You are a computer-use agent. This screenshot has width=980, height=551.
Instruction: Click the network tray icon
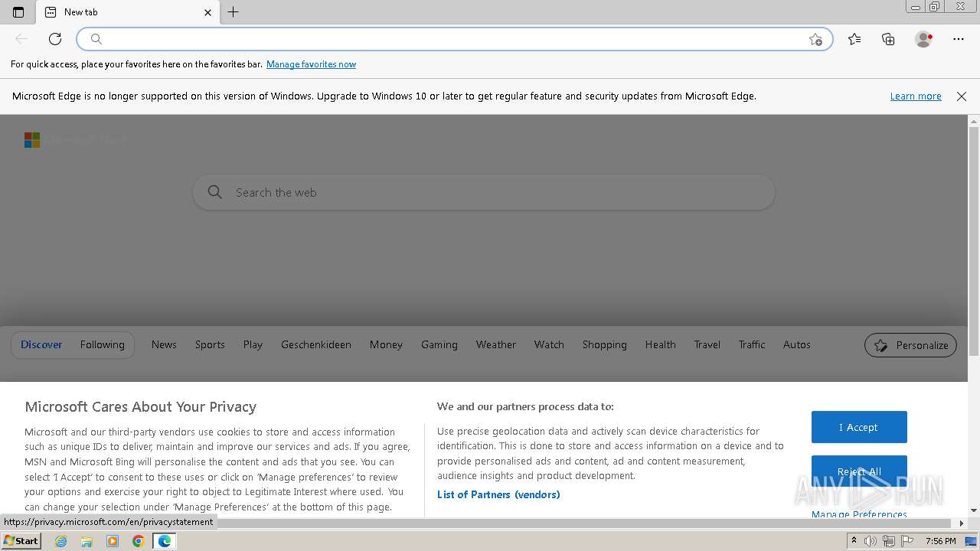[x=888, y=541]
